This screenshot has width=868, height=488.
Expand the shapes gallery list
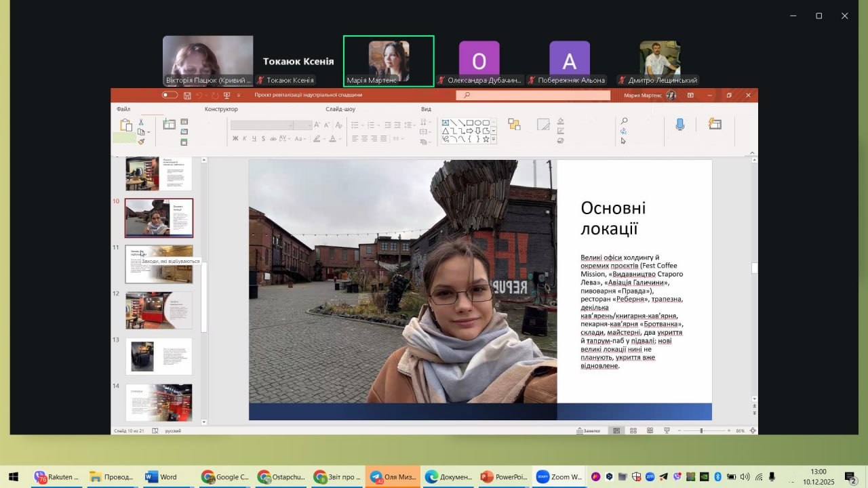(x=494, y=139)
